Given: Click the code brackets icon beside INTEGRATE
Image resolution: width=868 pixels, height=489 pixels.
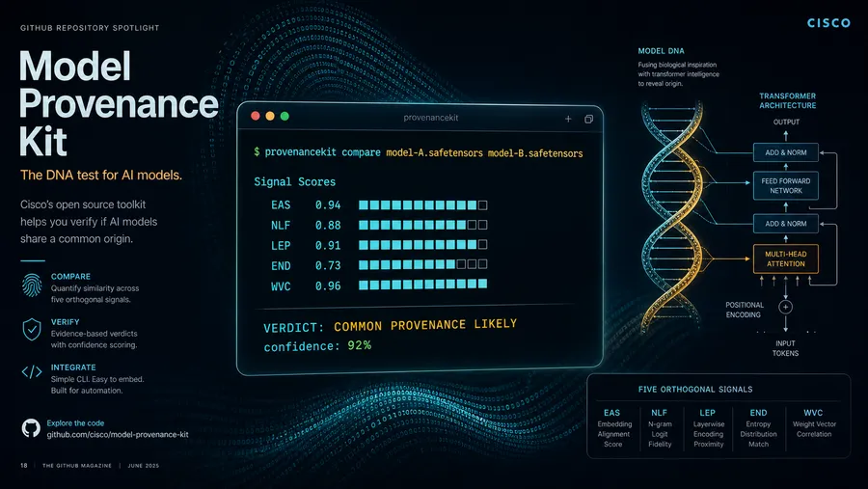Looking at the screenshot, I should (32, 371).
